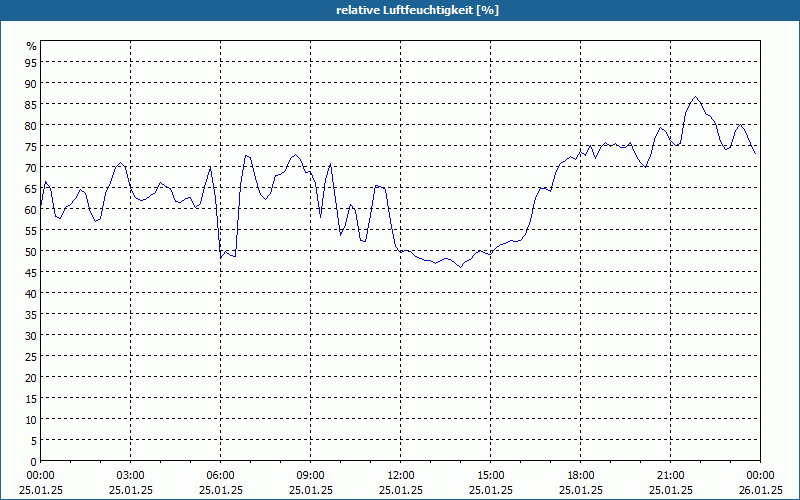
Task: Click the humidity minimum near 14:00
Action: pos(460,267)
